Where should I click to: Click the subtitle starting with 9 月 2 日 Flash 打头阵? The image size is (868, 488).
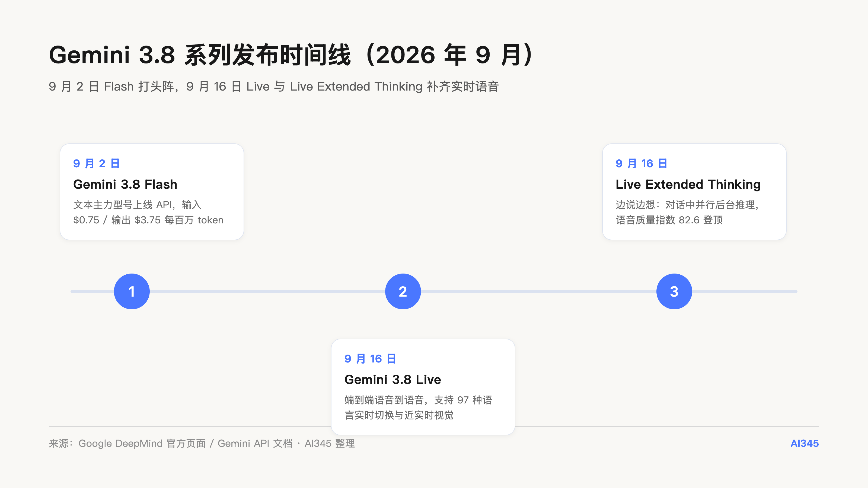(x=274, y=86)
